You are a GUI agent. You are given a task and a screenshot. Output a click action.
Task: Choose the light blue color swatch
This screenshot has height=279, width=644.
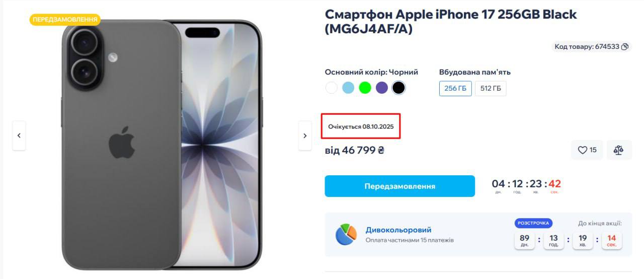pos(348,88)
